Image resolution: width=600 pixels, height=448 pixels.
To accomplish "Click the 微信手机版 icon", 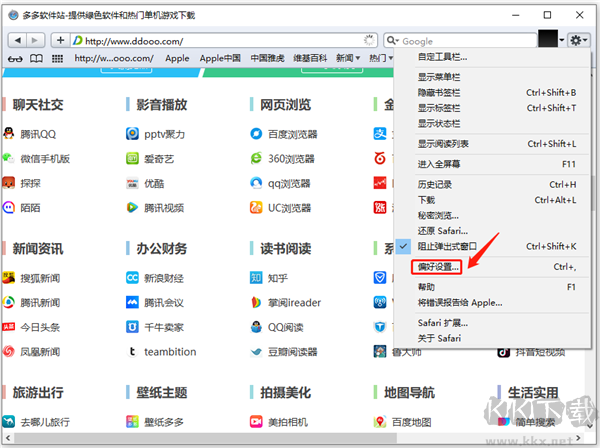I will [x=8, y=158].
